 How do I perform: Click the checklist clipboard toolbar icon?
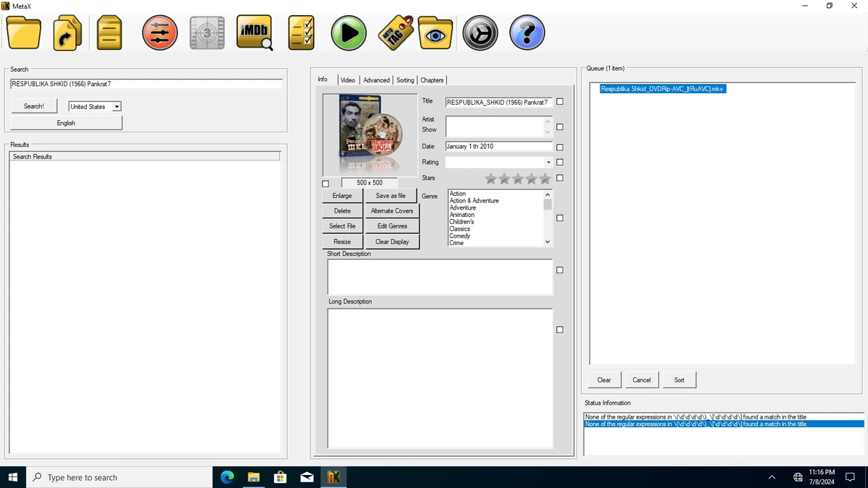(301, 33)
